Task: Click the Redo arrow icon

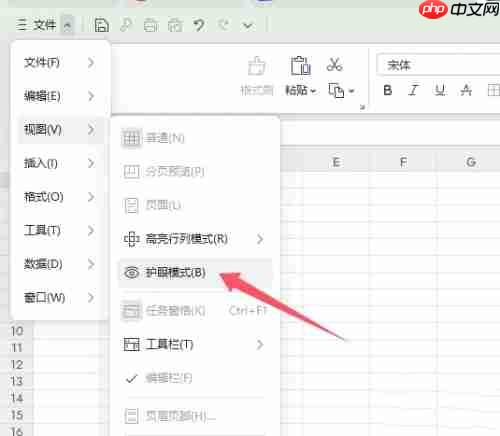Action: click(224, 25)
